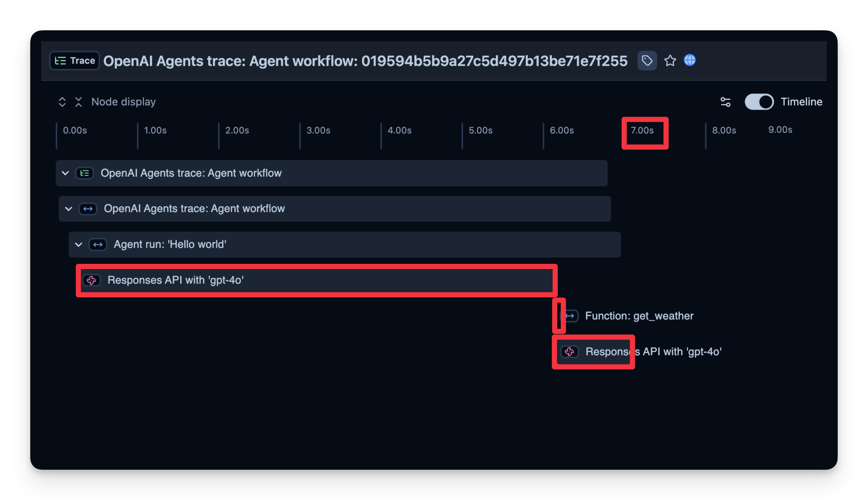The width and height of the screenshot is (868, 500).
Task: Click the green trace icon on the workflow row
Action: point(84,173)
